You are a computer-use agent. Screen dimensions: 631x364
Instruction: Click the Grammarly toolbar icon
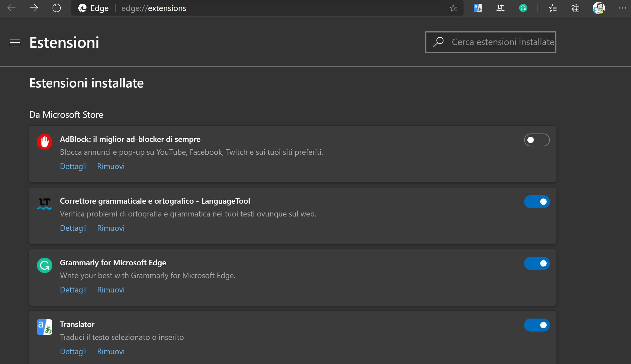[x=523, y=8]
